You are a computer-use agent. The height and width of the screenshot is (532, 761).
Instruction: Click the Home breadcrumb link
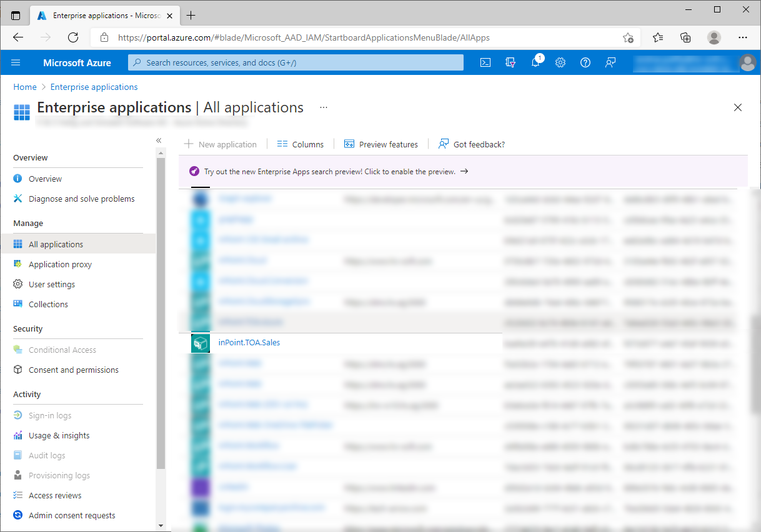(25, 87)
